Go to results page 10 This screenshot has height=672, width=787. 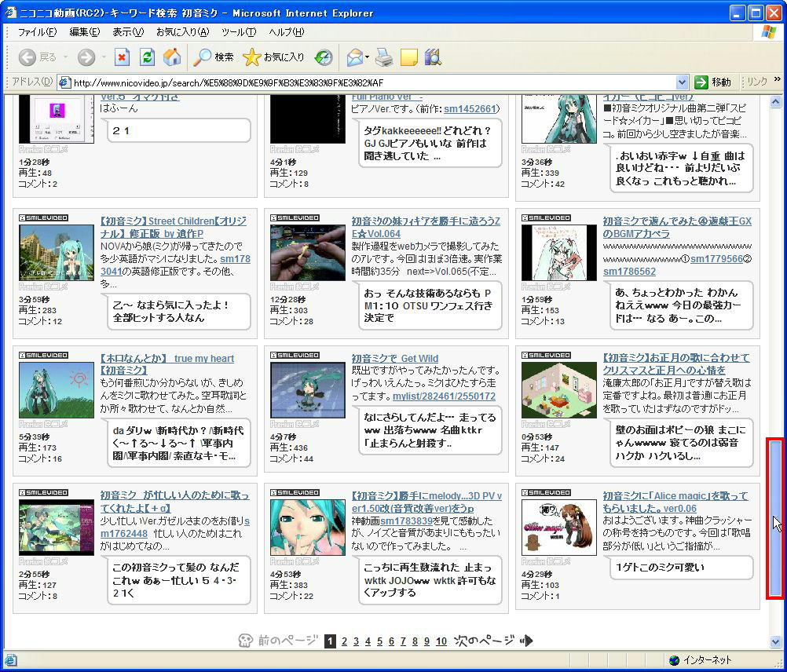[x=441, y=641]
